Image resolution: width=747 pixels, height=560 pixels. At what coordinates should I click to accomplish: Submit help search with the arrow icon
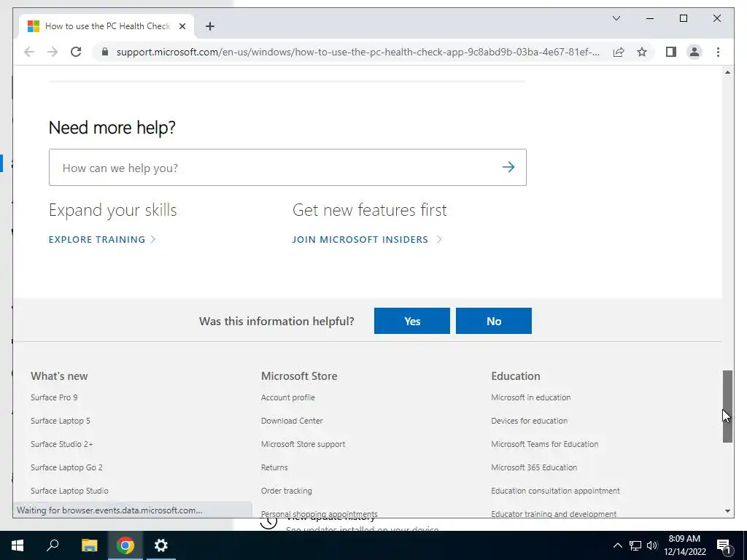(508, 167)
